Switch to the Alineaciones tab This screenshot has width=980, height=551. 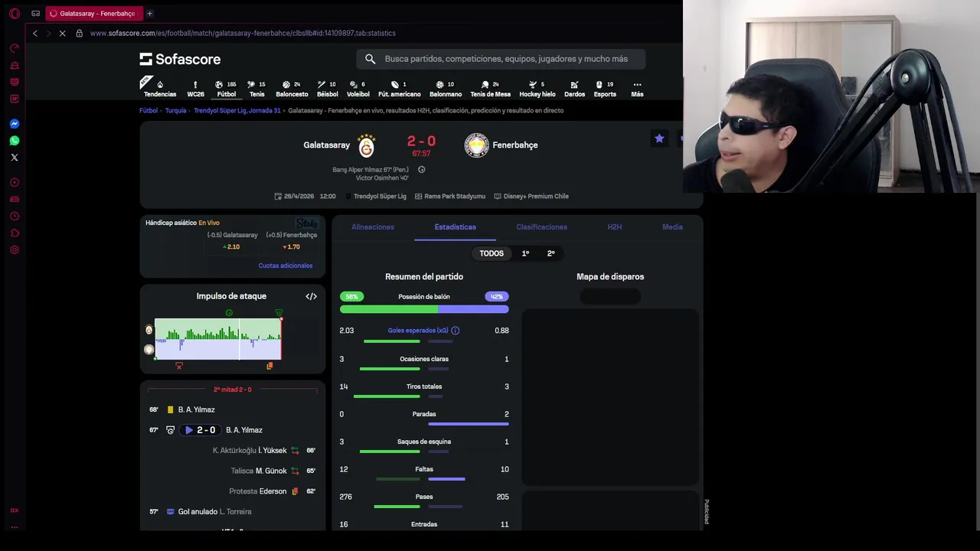point(373,227)
